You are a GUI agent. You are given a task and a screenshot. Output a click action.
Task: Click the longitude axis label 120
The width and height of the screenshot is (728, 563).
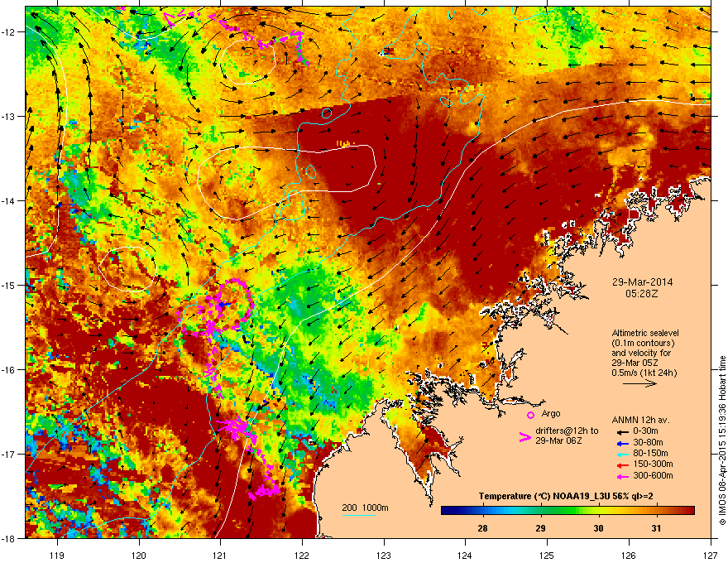click(139, 555)
